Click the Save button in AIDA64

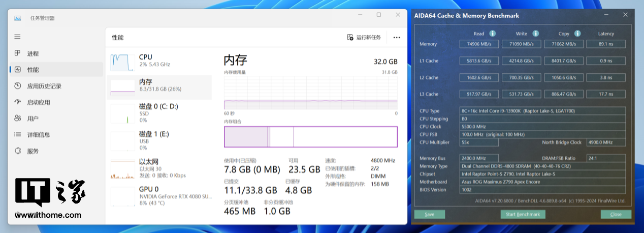point(430,214)
